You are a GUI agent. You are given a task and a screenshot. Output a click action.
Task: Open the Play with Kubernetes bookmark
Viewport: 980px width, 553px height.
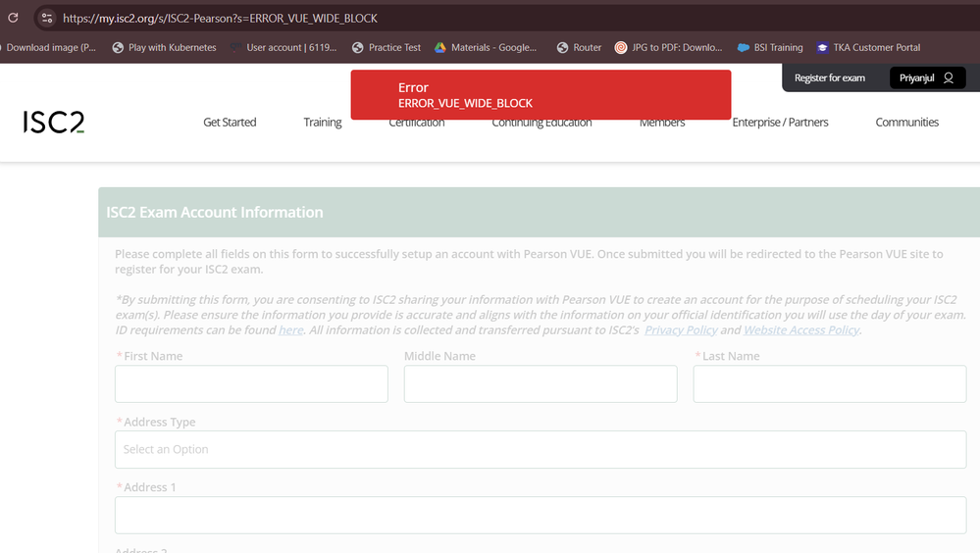coord(164,47)
